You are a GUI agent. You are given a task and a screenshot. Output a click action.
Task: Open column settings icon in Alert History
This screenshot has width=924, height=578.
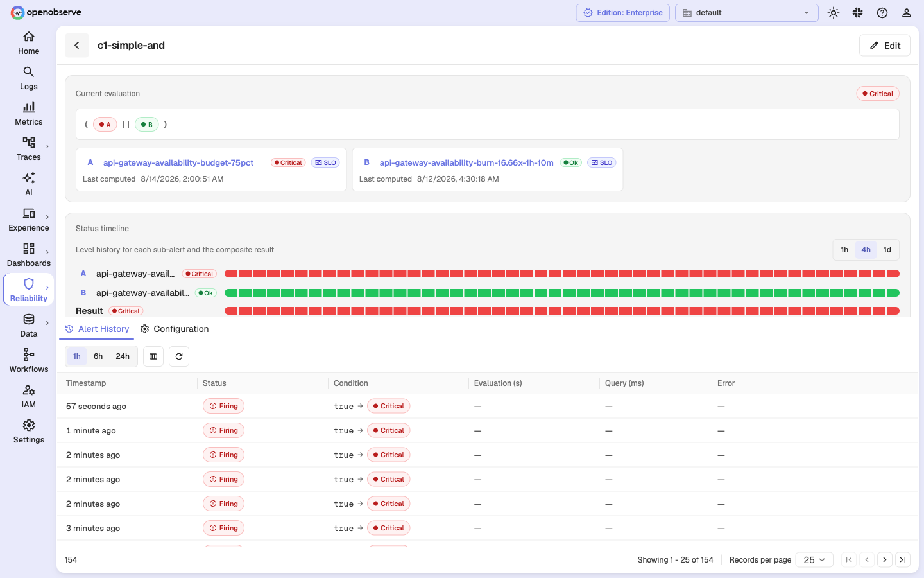153,356
